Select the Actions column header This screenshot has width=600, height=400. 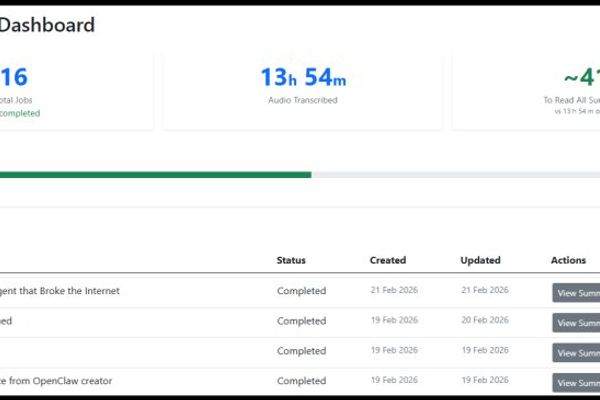pos(568,260)
